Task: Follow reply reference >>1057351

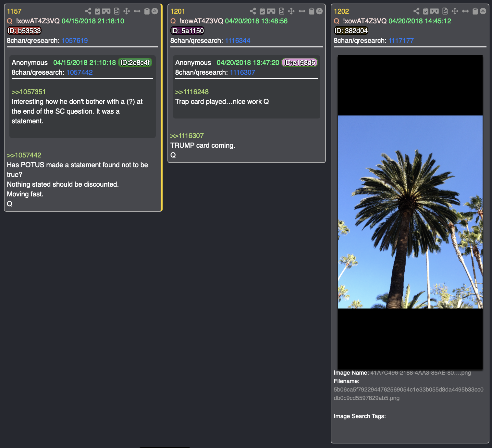Action: 29,92
